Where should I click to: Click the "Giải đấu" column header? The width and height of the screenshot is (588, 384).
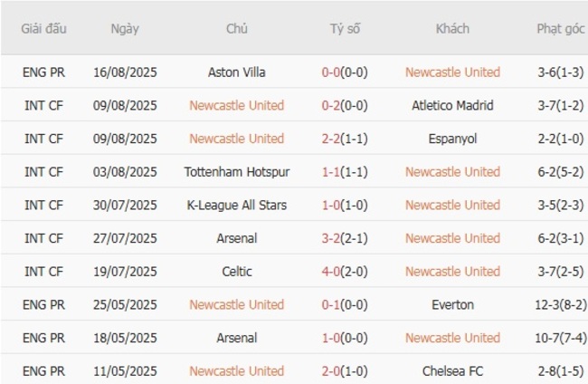pos(43,28)
